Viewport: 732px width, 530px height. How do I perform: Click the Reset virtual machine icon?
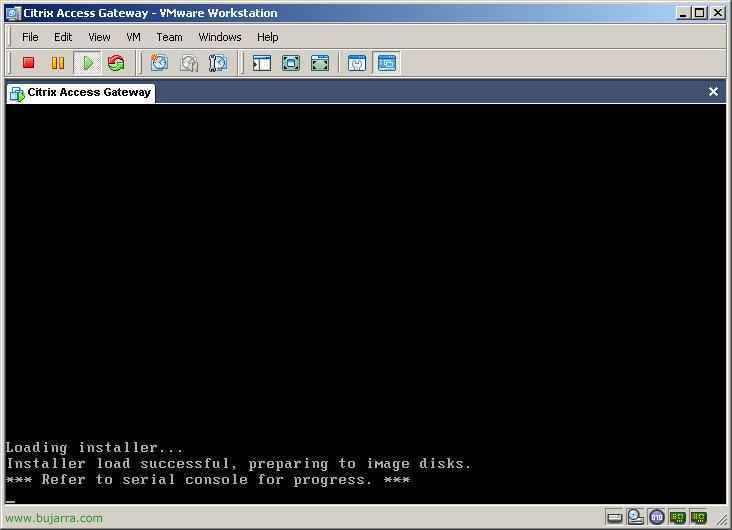tap(116, 63)
